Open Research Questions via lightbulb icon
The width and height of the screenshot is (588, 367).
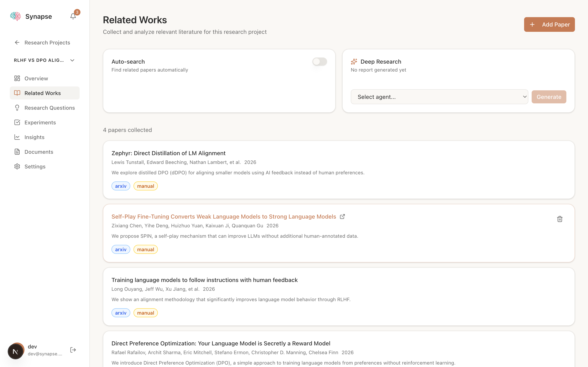(17, 107)
